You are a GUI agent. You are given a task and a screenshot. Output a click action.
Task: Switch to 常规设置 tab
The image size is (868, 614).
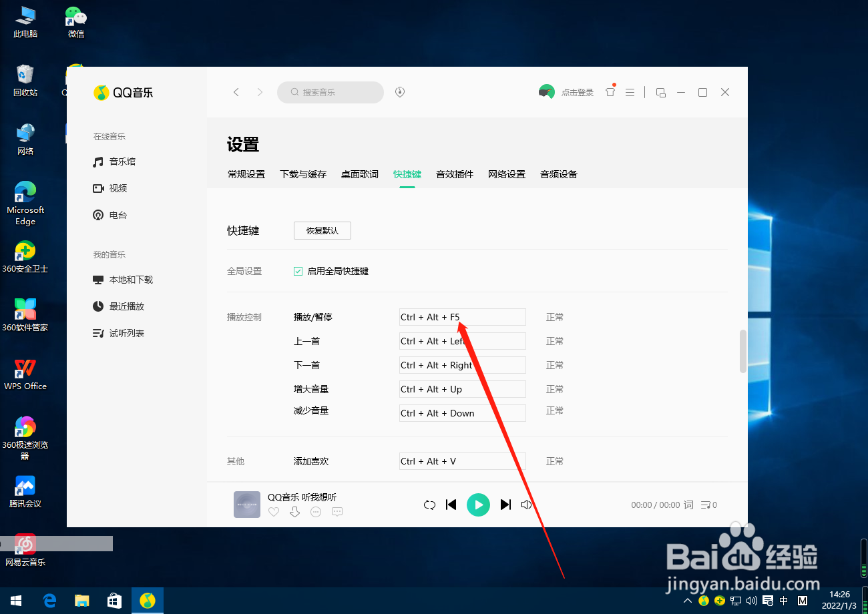point(246,174)
